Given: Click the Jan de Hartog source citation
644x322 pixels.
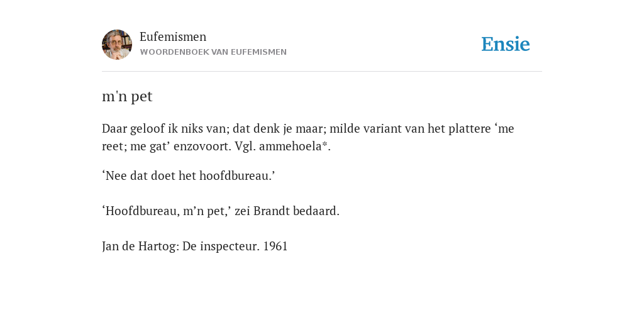Looking at the screenshot, I should coord(195,247).
